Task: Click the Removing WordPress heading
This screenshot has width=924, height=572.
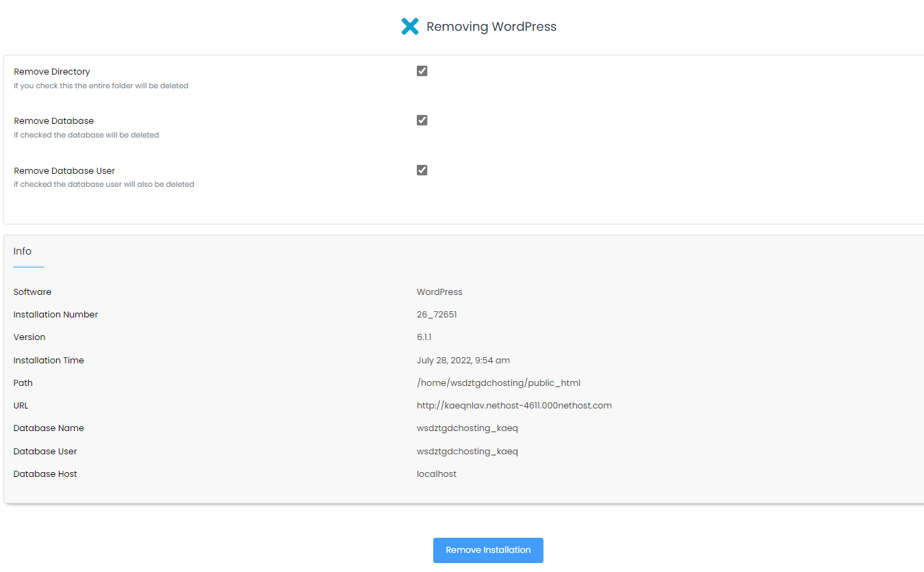Action: click(491, 27)
